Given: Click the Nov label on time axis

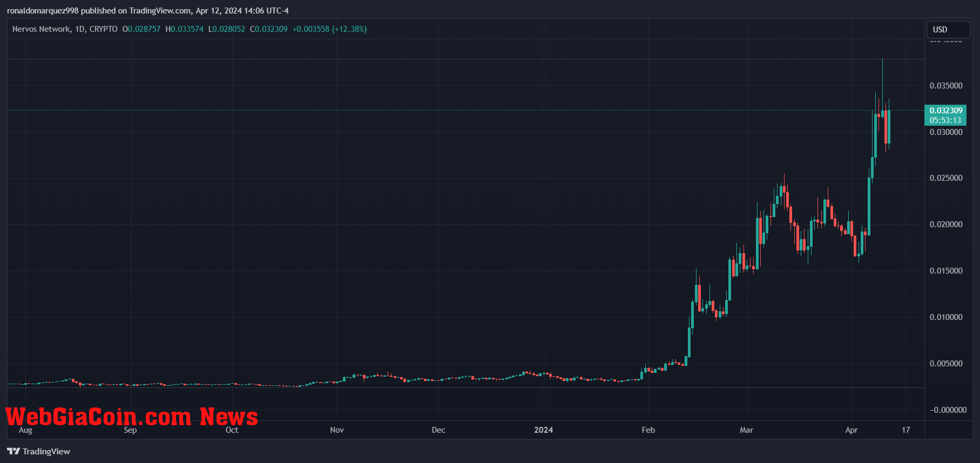Looking at the screenshot, I should pyautogui.click(x=337, y=430).
